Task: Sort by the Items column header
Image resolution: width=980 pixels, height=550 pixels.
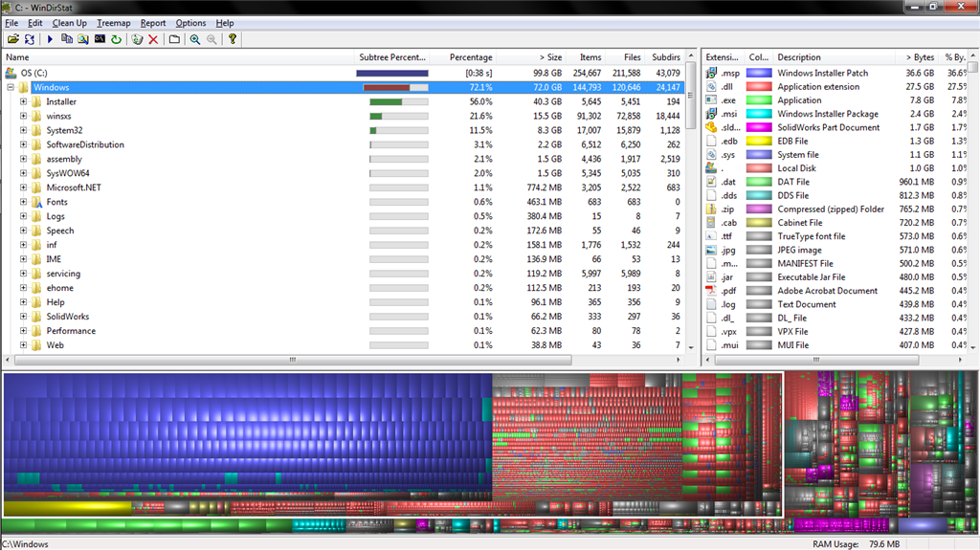Action: tap(585, 56)
